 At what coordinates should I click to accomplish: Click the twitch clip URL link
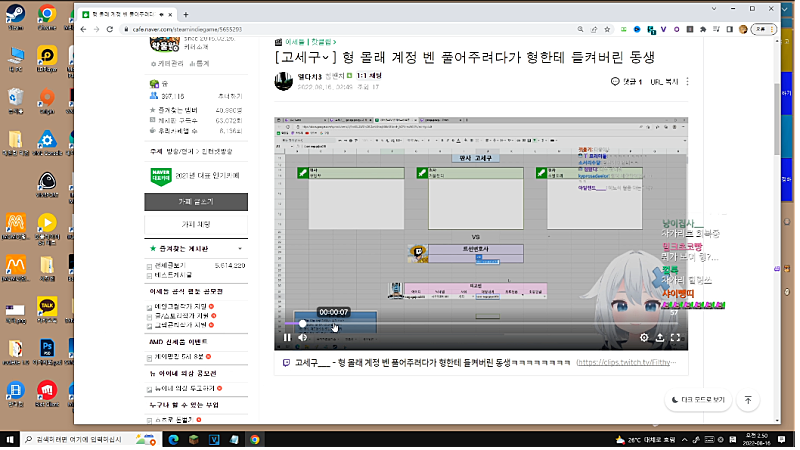pos(626,362)
